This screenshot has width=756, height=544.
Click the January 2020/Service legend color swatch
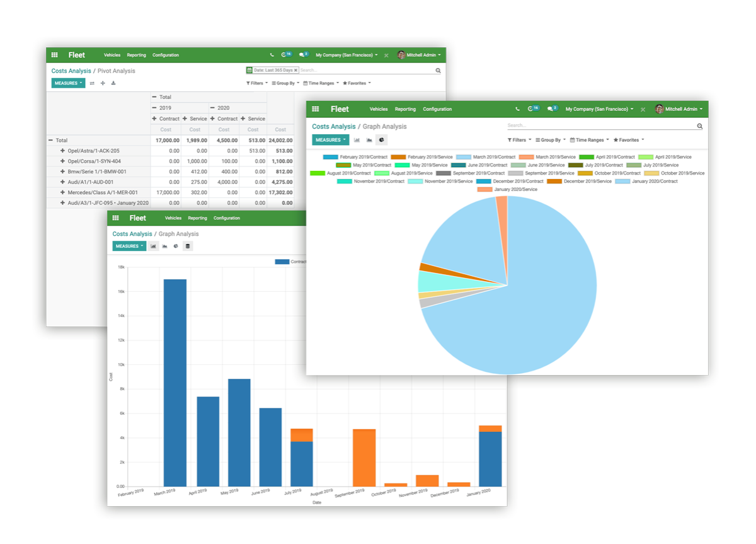484,189
